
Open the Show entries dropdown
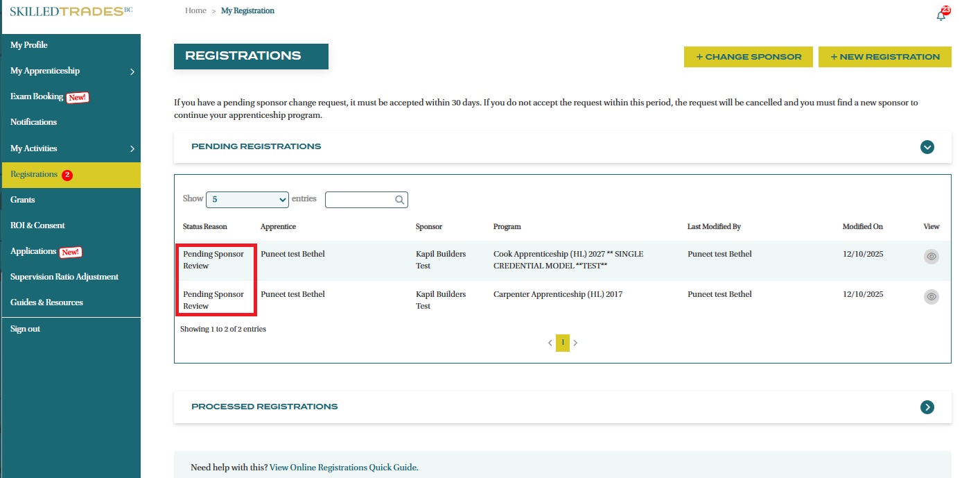click(247, 200)
